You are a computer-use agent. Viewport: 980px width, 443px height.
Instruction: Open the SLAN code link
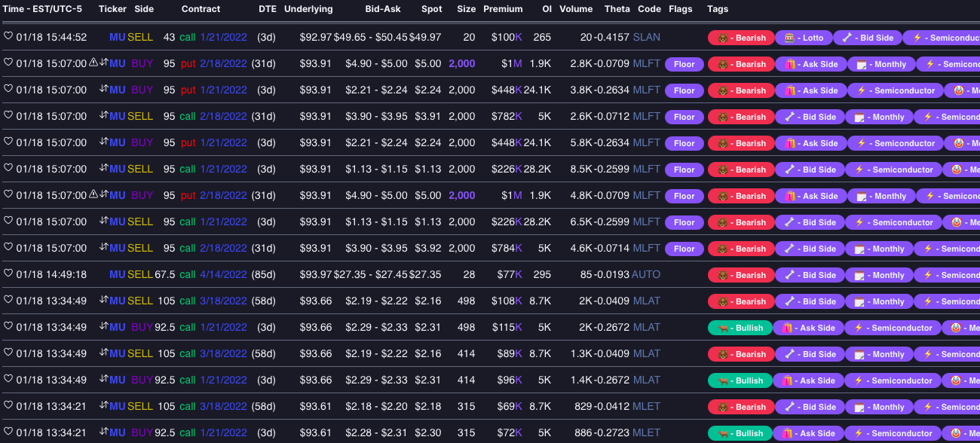click(647, 37)
